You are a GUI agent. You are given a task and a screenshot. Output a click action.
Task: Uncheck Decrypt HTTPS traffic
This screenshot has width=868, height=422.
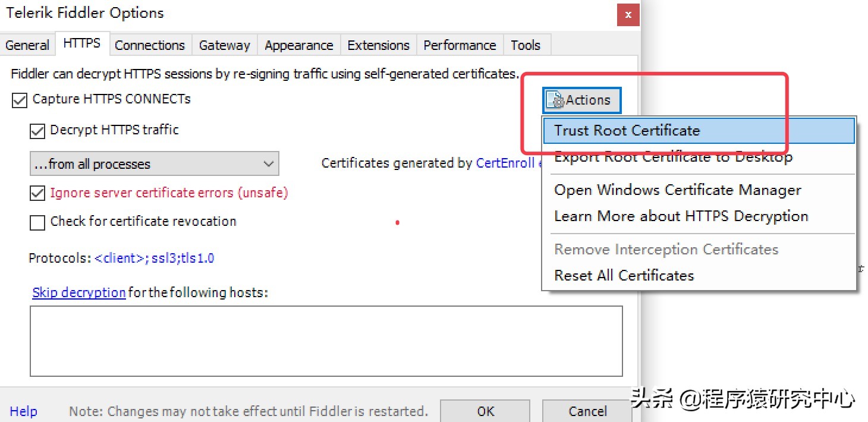37,131
